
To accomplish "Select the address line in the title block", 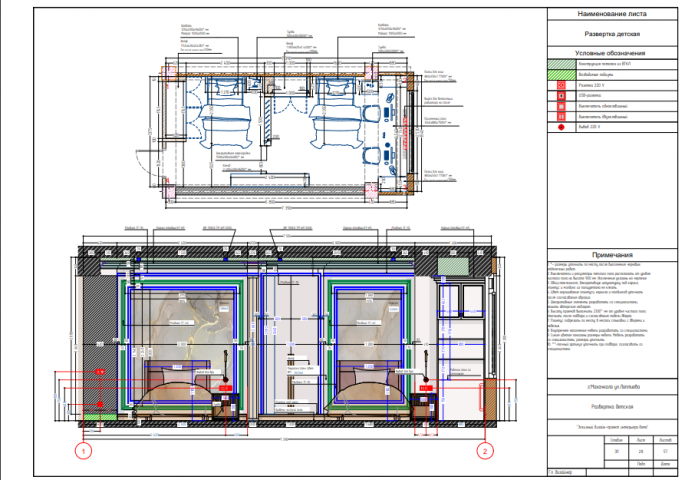I will click(613, 387).
